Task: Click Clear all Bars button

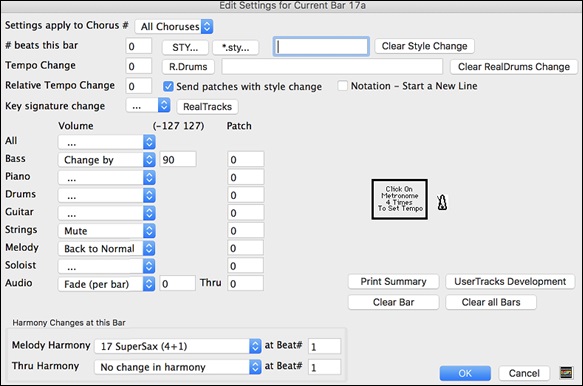Action: [491, 302]
